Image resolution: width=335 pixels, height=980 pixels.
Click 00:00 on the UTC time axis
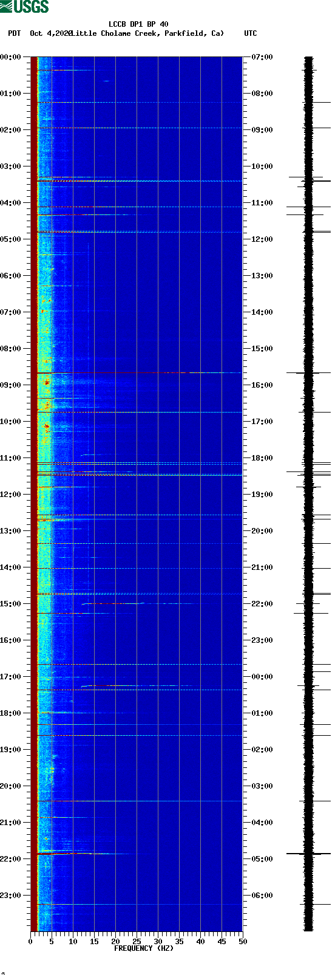[x=262, y=677]
